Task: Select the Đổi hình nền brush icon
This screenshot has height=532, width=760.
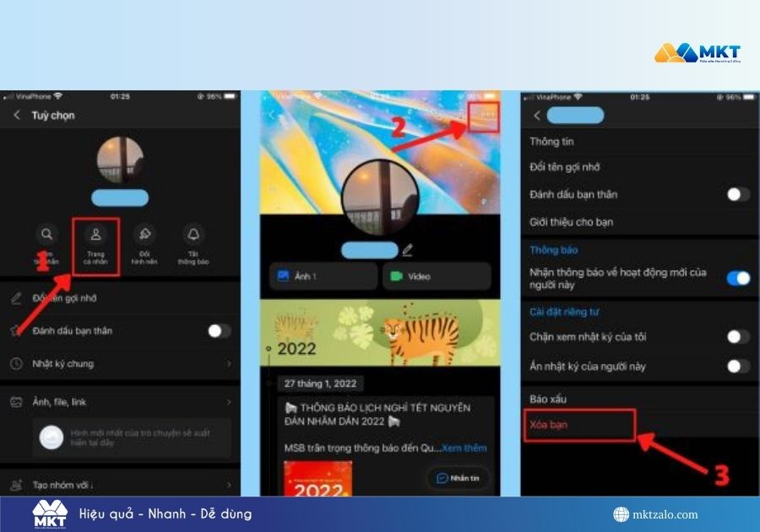Action: click(x=144, y=236)
